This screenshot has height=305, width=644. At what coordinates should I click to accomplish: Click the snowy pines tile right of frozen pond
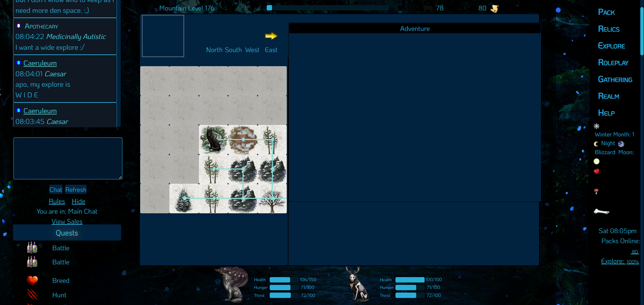pyautogui.click(x=272, y=140)
